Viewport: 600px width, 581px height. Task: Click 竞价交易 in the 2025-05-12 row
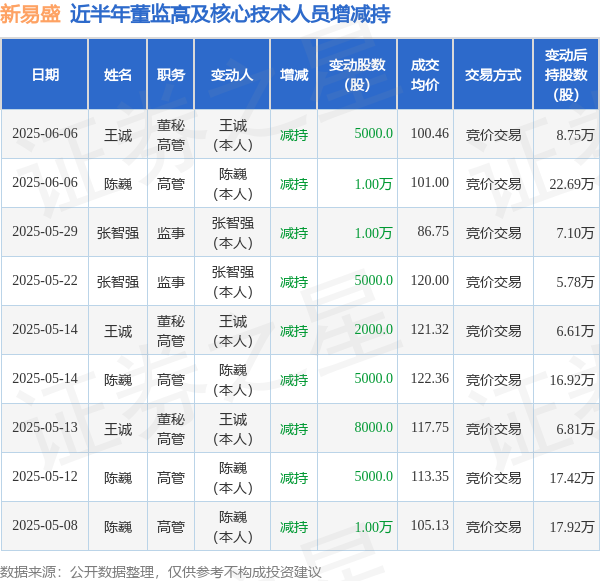point(493,478)
